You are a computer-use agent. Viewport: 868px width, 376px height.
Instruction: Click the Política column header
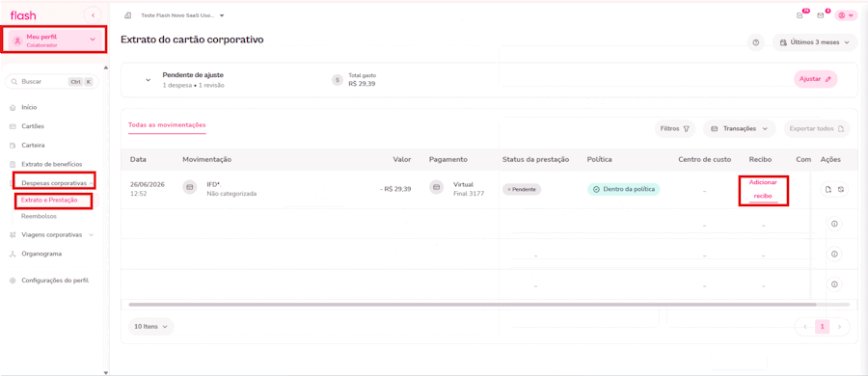tap(600, 159)
